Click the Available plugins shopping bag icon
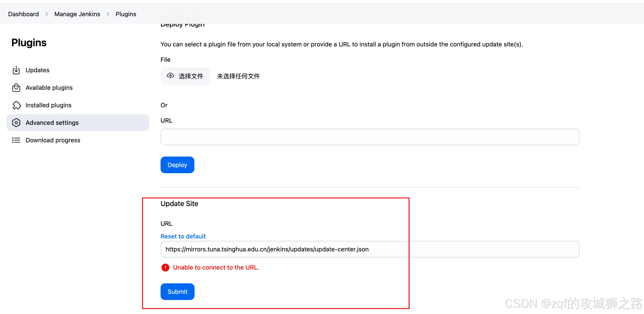 [x=16, y=88]
